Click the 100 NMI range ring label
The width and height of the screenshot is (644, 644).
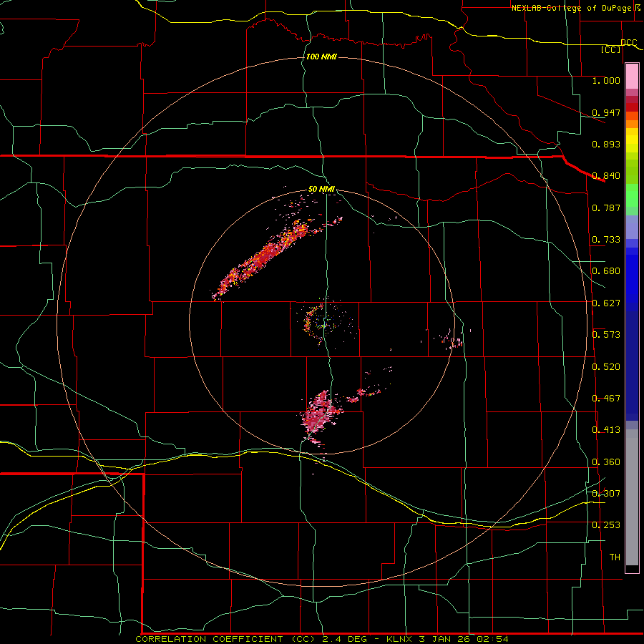tap(321, 57)
